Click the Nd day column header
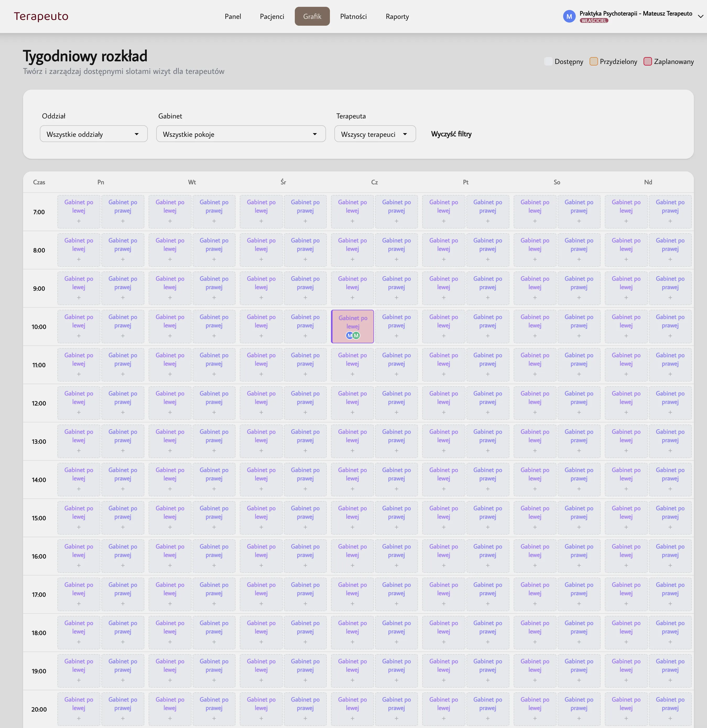 [x=648, y=182]
